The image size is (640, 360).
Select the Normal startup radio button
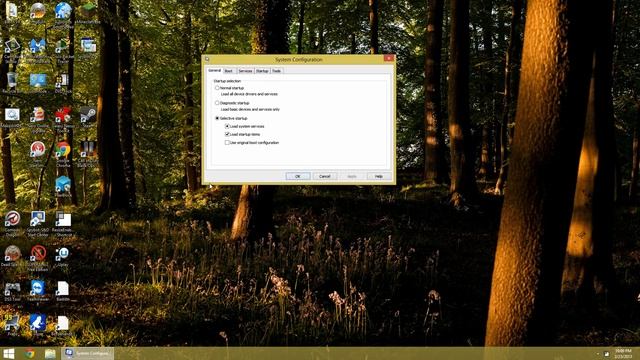217,88
